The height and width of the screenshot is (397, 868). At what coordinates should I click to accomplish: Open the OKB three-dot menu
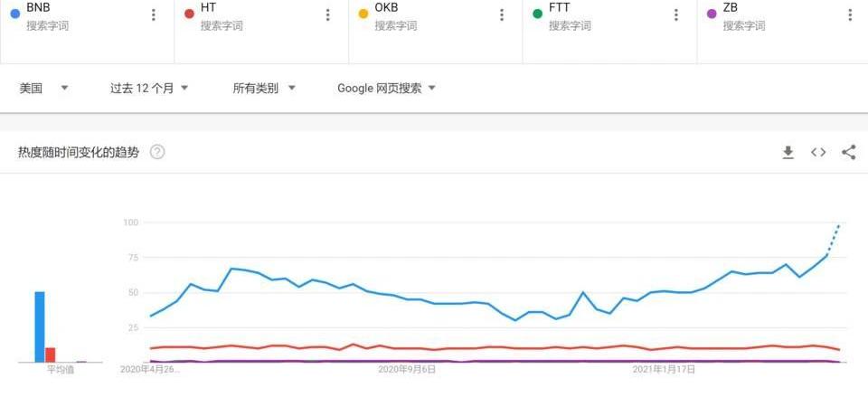[502, 14]
